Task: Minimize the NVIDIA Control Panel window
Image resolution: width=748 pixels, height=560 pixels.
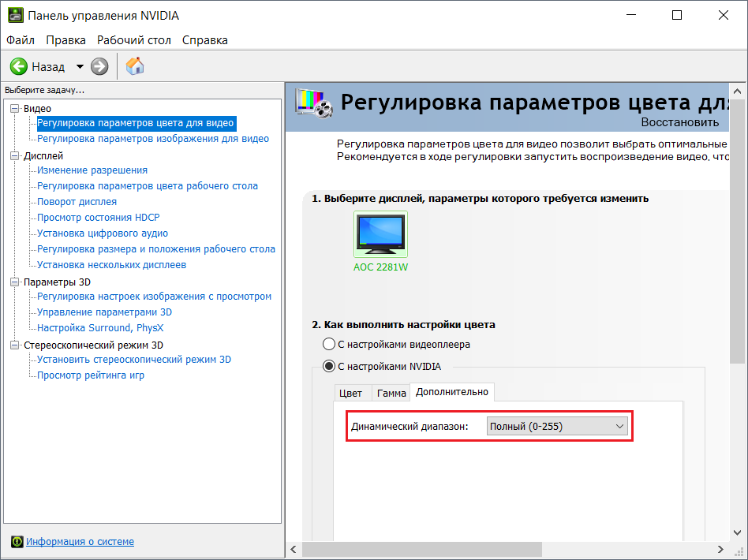Action: (631, 15)
